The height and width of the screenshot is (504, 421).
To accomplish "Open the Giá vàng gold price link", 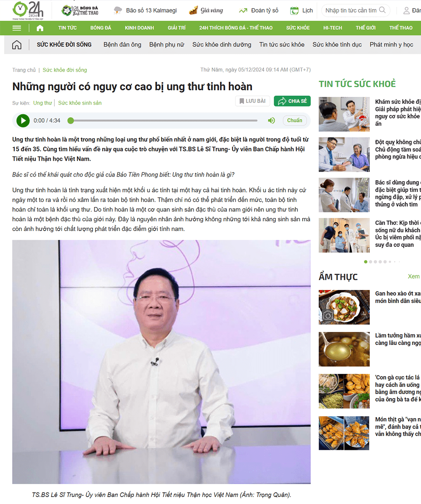I will (206, 10).
